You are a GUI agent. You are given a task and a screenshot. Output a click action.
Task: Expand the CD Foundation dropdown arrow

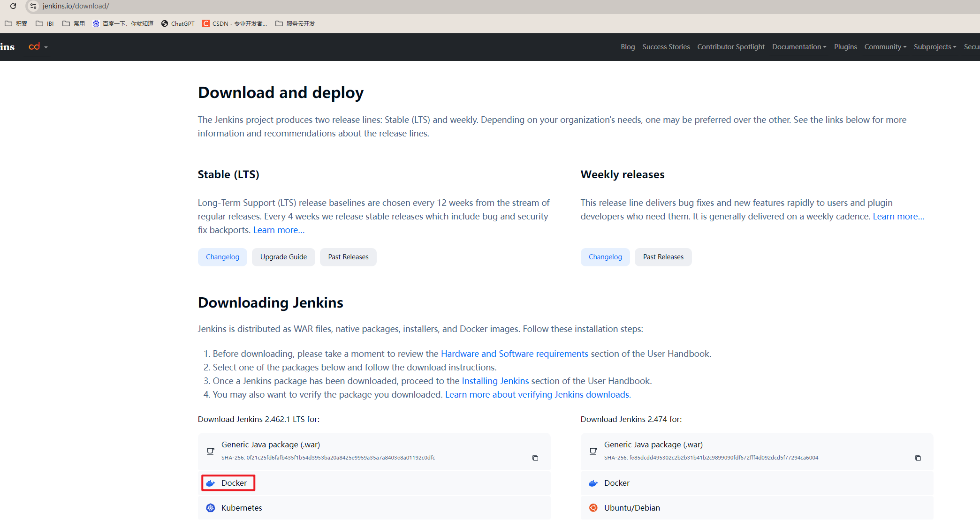click(46, 47)
